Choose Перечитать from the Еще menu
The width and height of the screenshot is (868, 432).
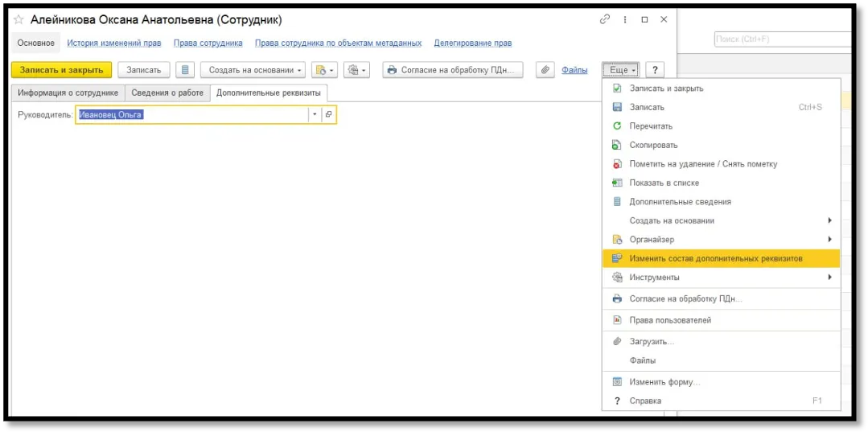(651, 126)
